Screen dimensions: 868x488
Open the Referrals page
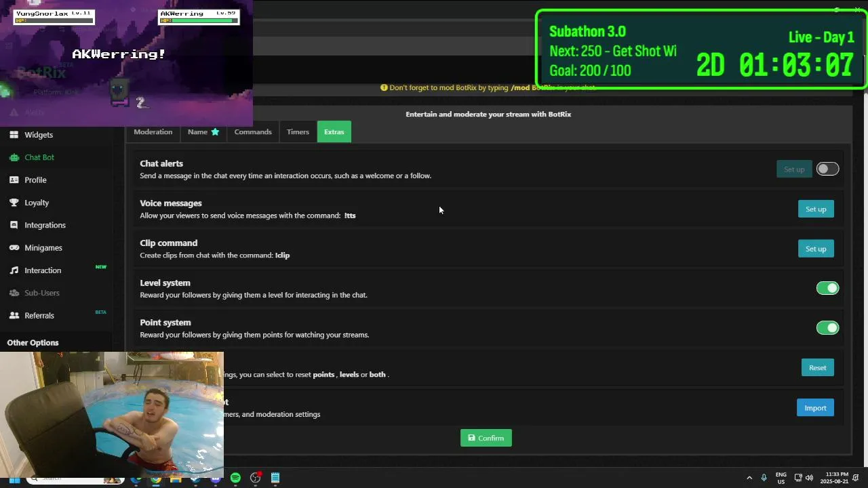tap(39, 316)
